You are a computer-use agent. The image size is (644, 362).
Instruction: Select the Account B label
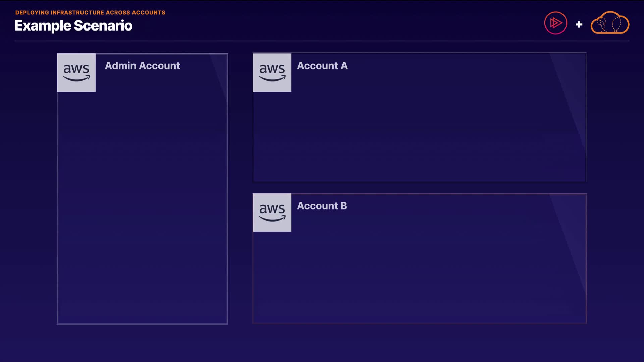pyautogui.click(x=322, y=206)
